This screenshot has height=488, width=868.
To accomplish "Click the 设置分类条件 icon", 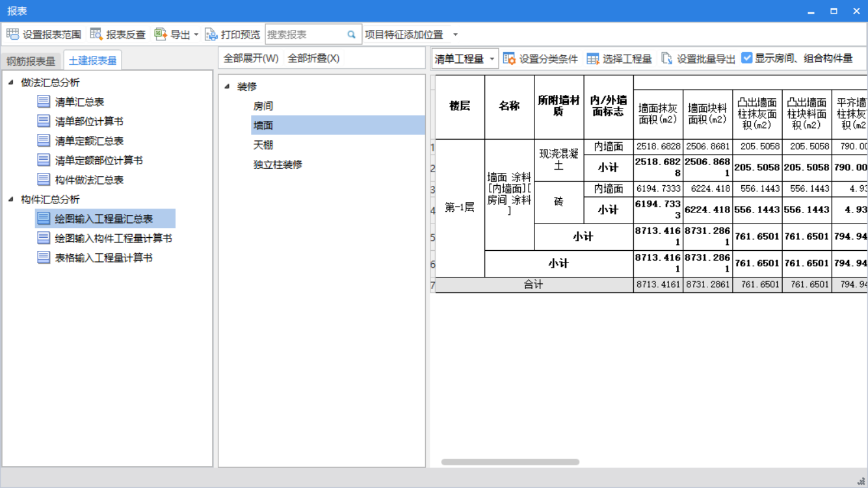I will (509, 58).
